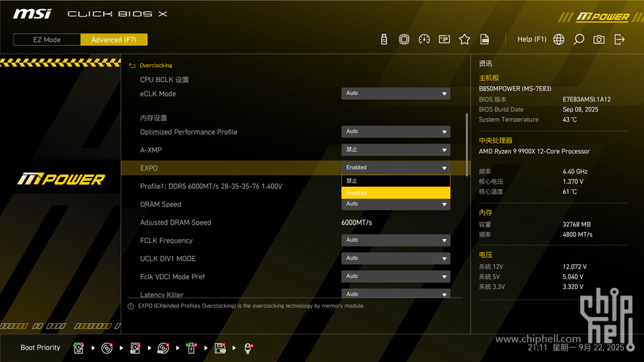Click the B850MPOWER (MS-7E83) board name
Image resolution: width=644 pixels, height=362 pixels.
515,89
